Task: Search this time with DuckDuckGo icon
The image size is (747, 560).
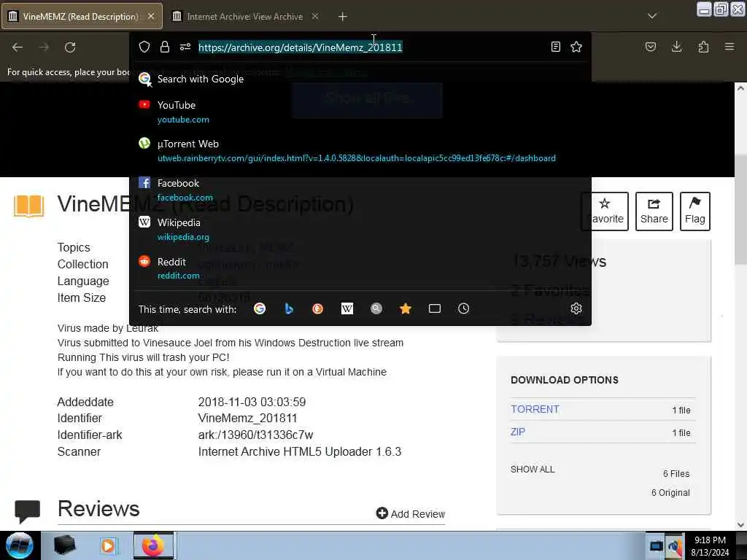Action: pyautogui.click(x=318, y=308)
